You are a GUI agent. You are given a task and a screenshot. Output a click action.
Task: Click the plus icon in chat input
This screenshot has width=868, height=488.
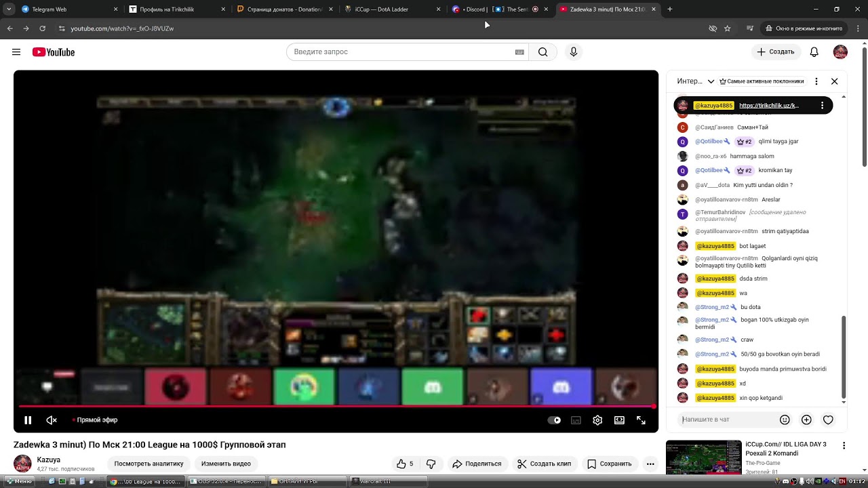(x=806, y=420)
